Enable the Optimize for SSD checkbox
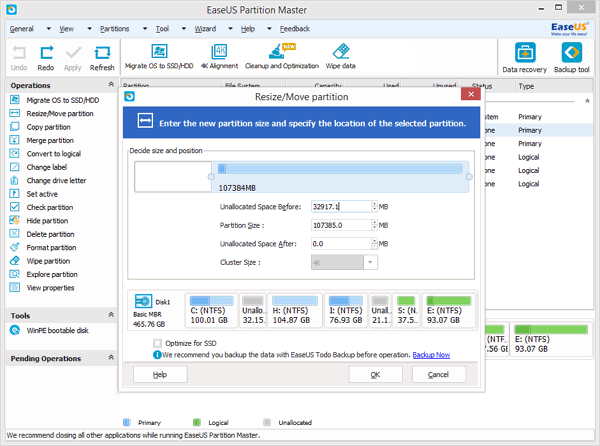This screenshot has width=600, height=446. (157, 343)
